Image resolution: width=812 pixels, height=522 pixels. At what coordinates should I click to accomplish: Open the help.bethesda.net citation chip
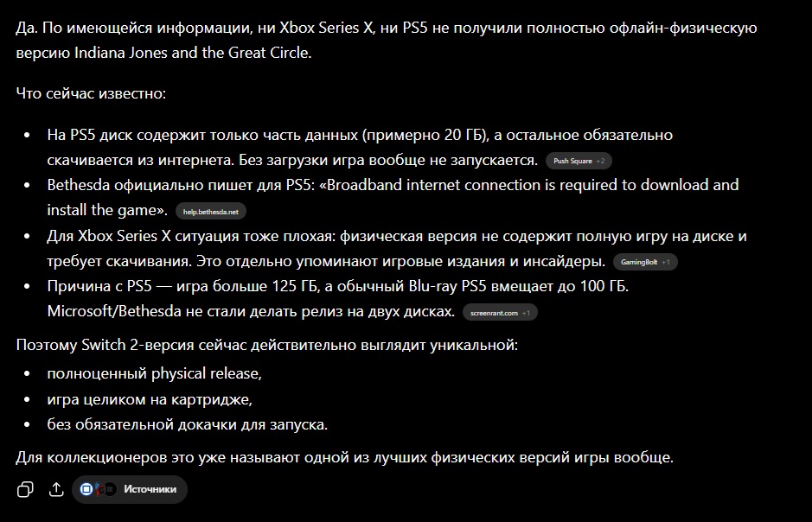tap(211, 212)
